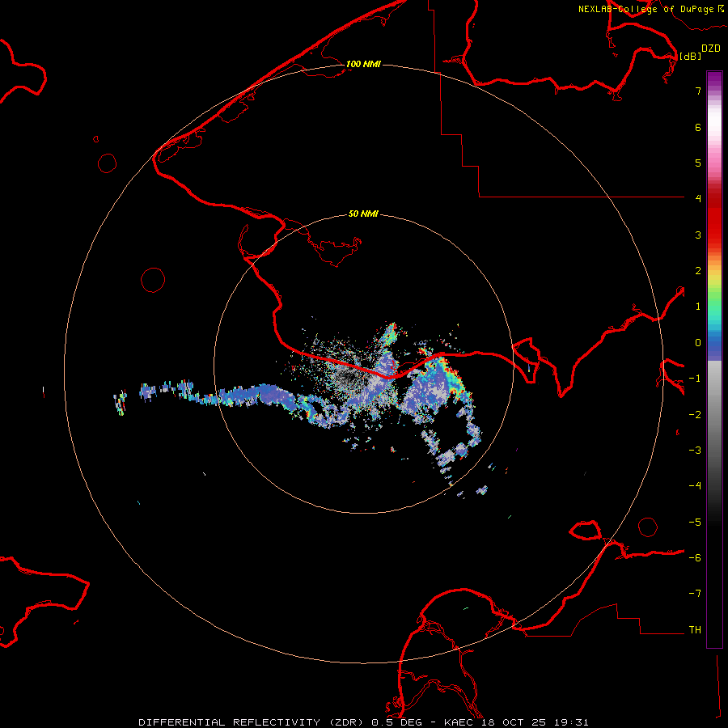Image resolution: width=728 pixels, height=728 pixels.
Task: Click the 5 dB tick label on the scale
Action: (698, 163)
